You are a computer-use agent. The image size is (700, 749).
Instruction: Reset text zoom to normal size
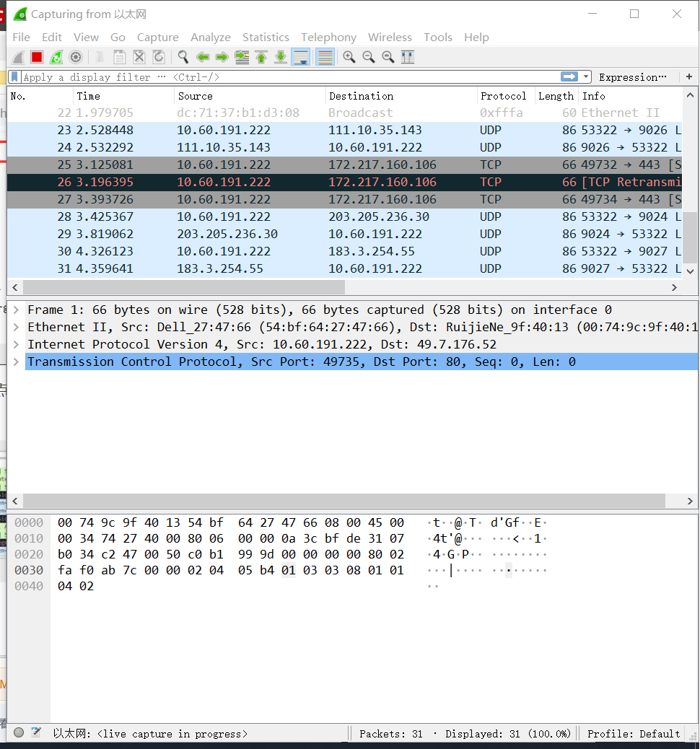click(388, 57)
